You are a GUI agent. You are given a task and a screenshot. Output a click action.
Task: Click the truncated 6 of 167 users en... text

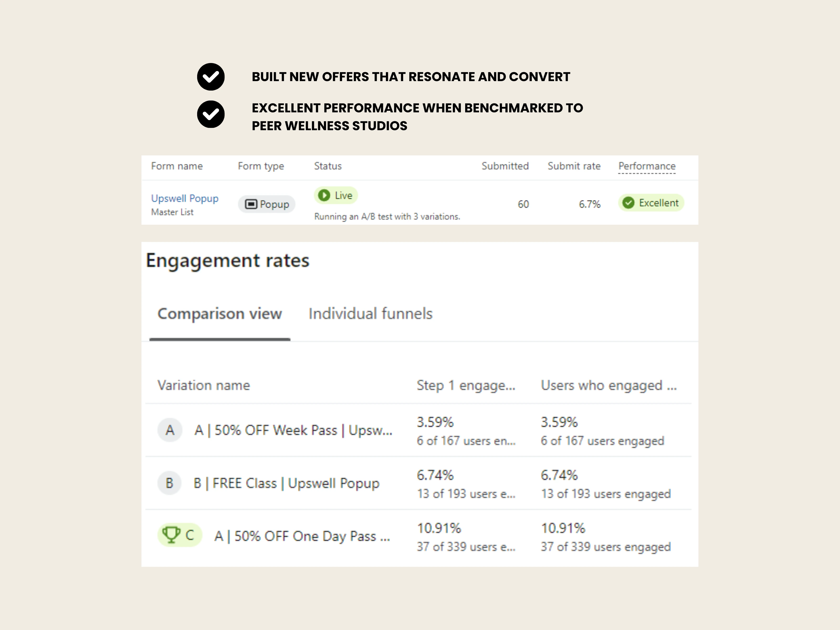[x=466, y=441]
